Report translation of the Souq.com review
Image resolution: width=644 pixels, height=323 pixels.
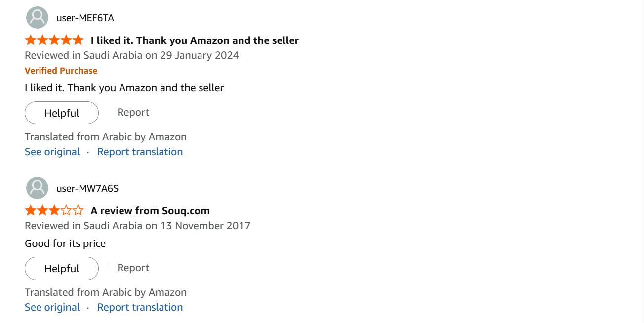[140, 307]
